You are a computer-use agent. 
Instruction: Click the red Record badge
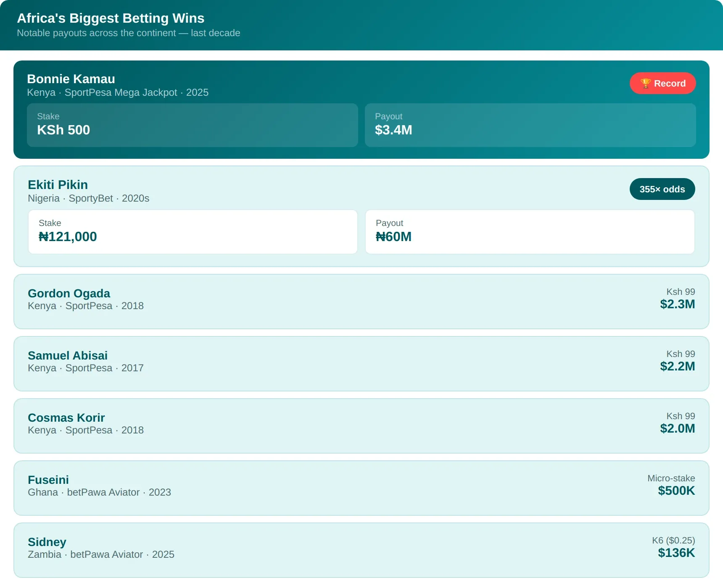point(662,83)
